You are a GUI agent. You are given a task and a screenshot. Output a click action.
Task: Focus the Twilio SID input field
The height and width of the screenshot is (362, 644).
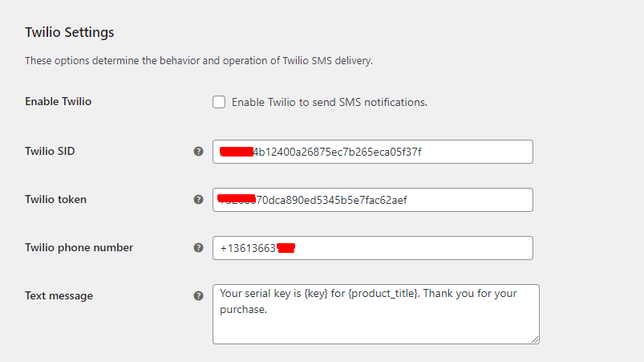pyautogui.click(x=372, y=152)
